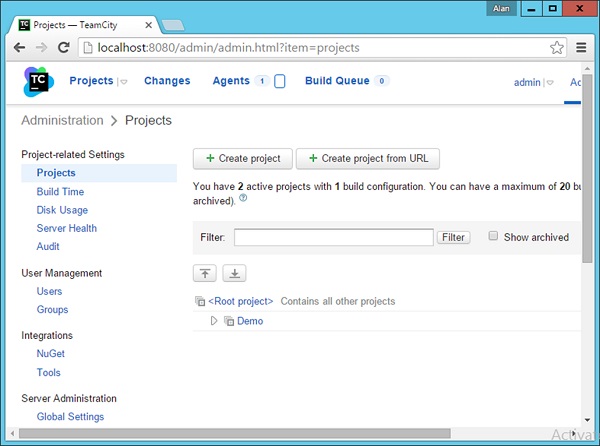Click Create project from URL button
600x446 pixels.
pos(368,158)
